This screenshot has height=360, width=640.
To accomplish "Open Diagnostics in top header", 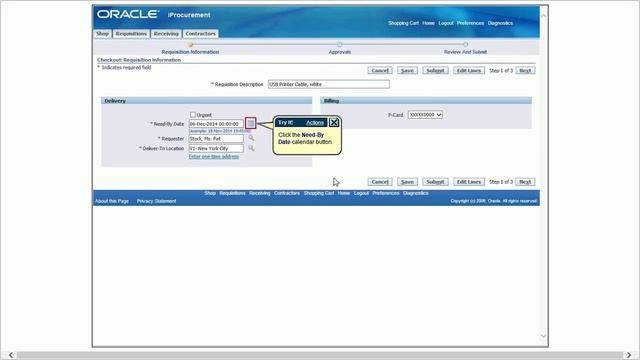I will (500, 23).
